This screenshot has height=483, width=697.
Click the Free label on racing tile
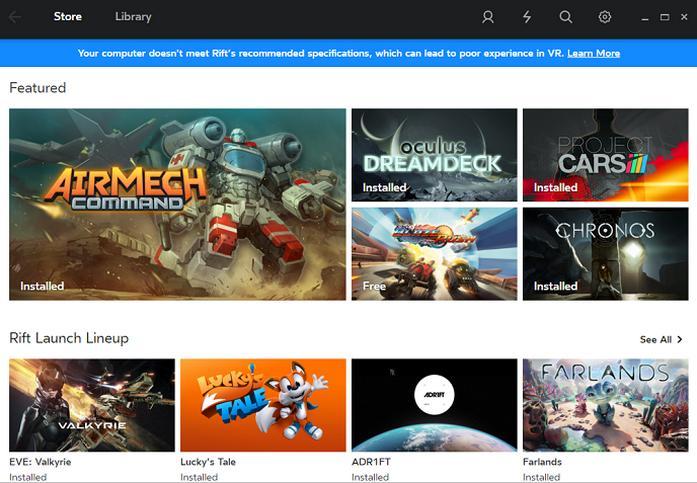[x=374, y=286]
